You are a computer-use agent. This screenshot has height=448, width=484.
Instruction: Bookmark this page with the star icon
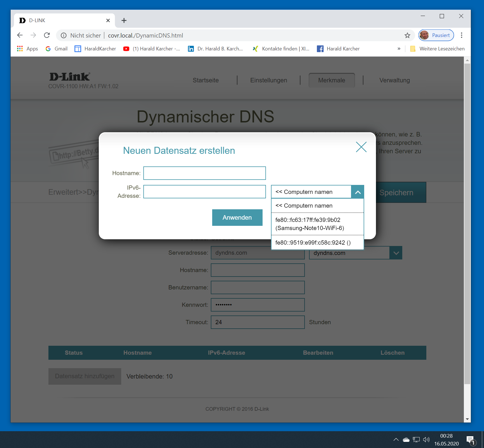407,35
